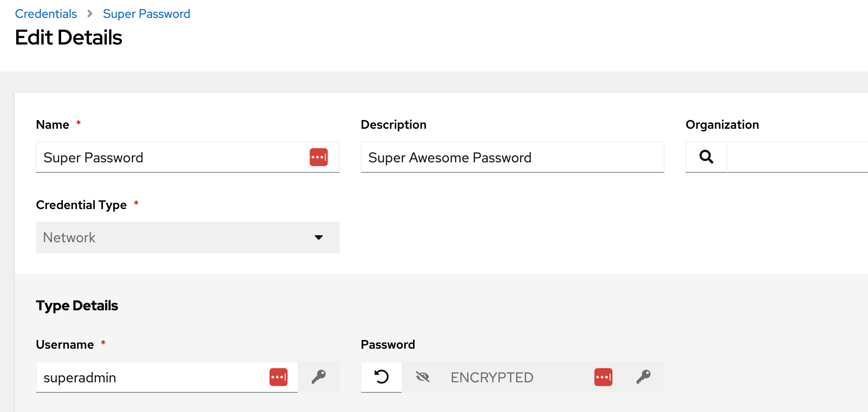Open Super Password breadcrumb link

tap(146, 14)
